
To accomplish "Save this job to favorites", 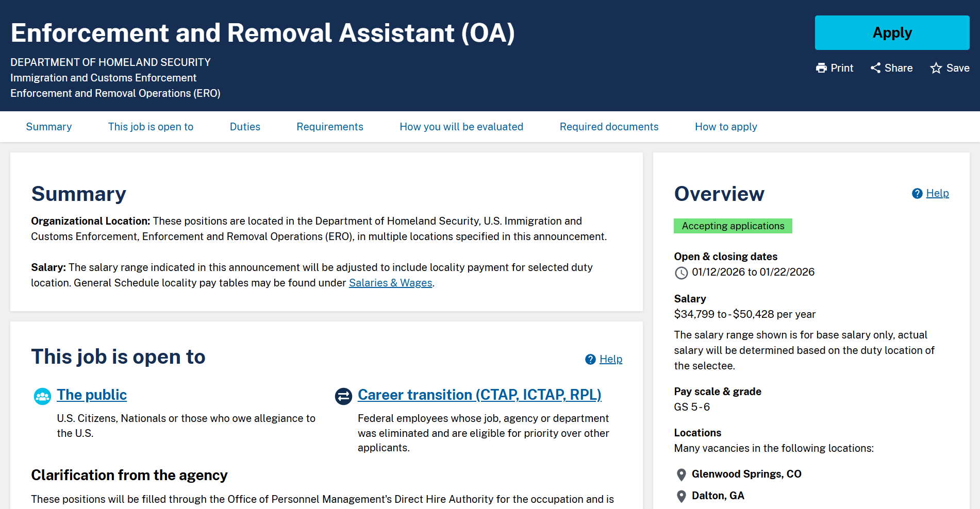I will (x=950, y=68).
